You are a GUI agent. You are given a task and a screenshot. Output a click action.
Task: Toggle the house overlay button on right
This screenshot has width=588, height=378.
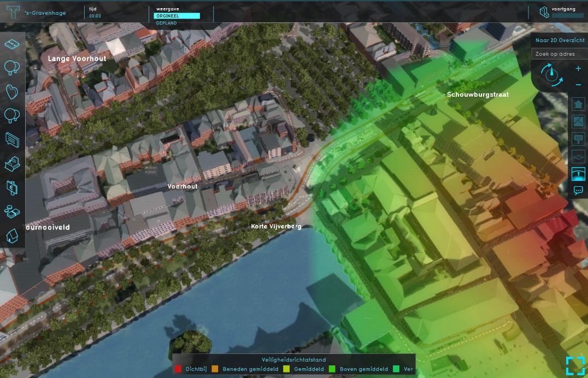click(x=578, y=104)
